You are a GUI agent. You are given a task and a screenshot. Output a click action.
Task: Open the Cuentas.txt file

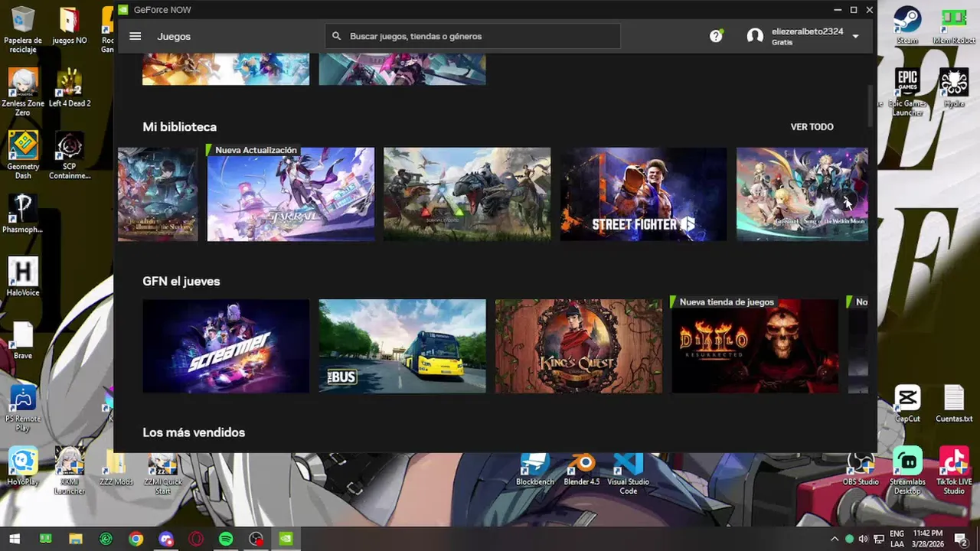pyautogui.click(x=954, y=403)
